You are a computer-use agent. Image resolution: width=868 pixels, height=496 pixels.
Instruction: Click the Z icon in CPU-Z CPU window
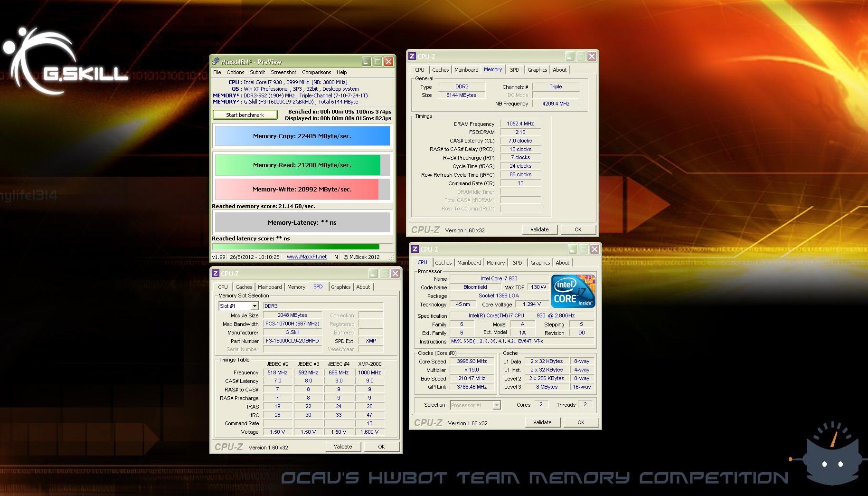click(415, 249)
